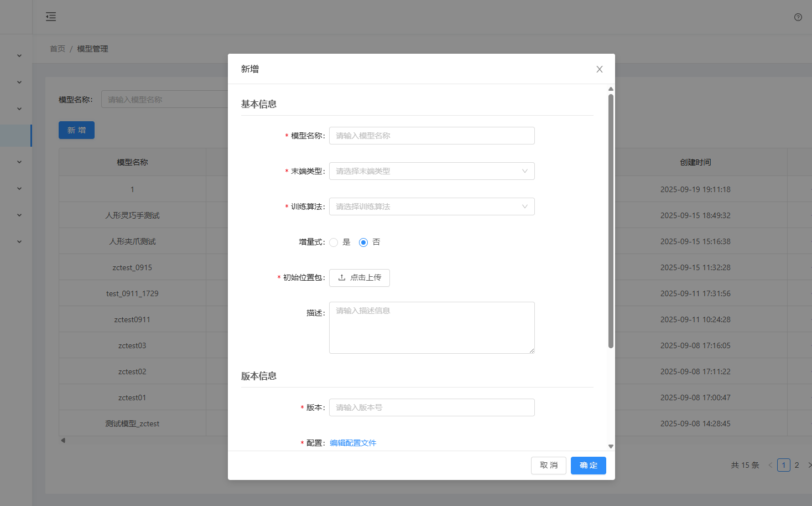Collapse the sidebar using the hamburger icon

(51, 17)
